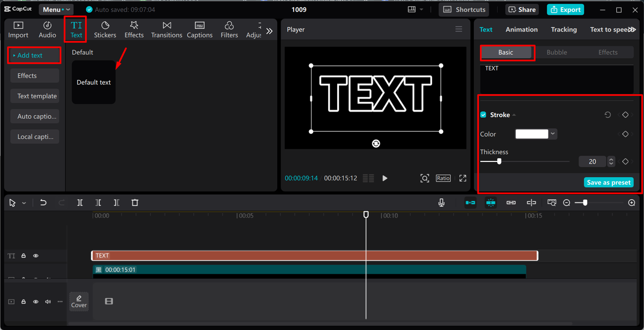Viewport: 644px width, 330px height.
Task: Add keyframe diamond for Thickness row
Action: click(625, 161)
